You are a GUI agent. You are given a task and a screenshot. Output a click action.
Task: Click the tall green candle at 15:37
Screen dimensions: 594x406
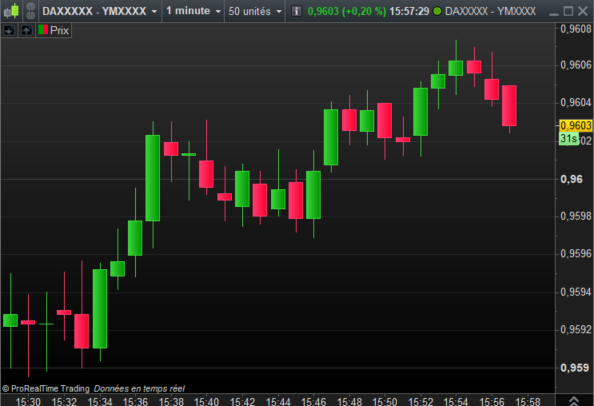tap(153, 178)
